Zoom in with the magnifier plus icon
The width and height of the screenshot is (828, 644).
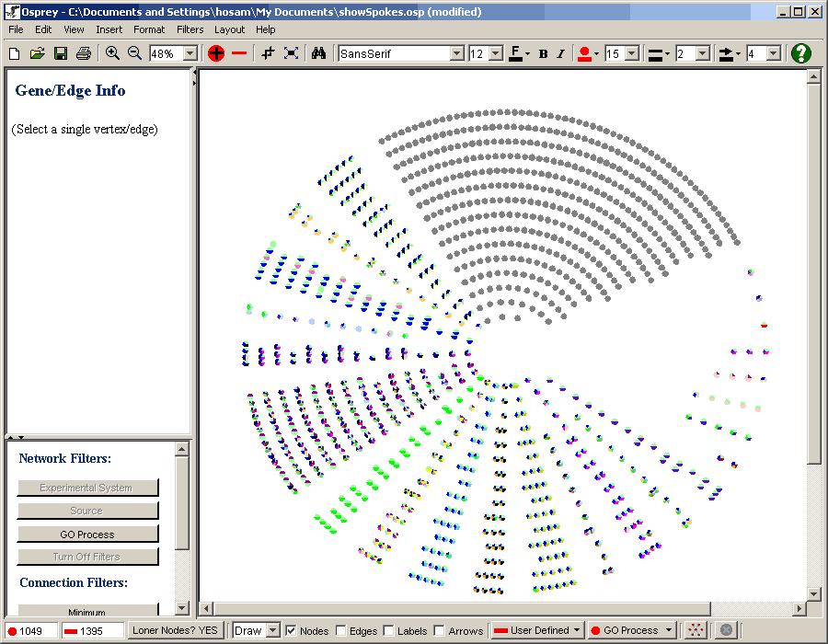tap(112, 53)
